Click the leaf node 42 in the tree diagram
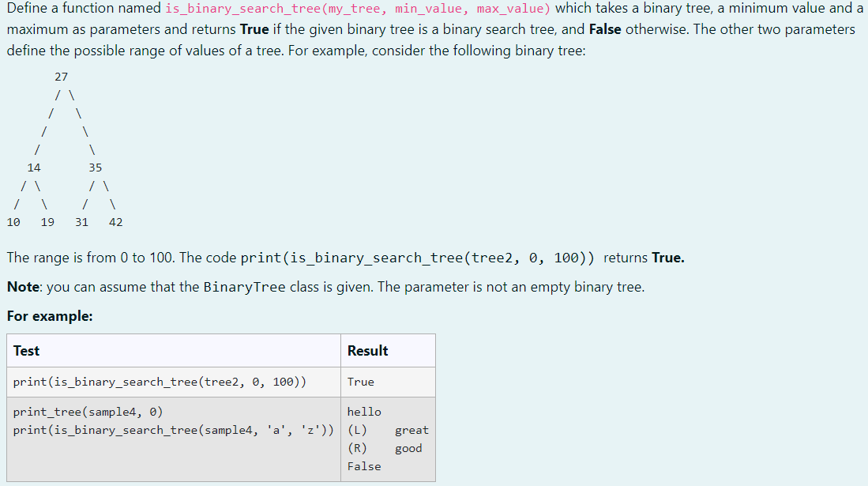Image resolution: width=868 pixels, height=486 pixels. click(115, 222)
